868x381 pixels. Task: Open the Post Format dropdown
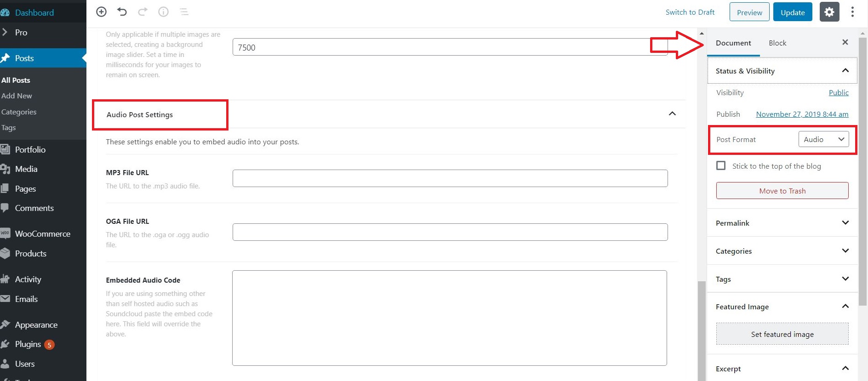(x=824, y=139)
